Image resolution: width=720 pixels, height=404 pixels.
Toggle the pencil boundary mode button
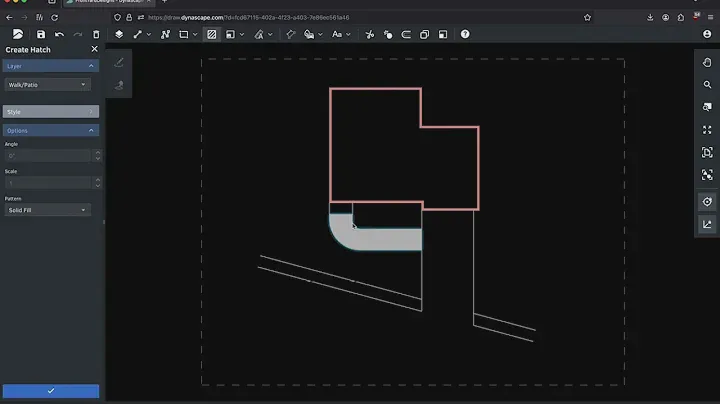119,62
